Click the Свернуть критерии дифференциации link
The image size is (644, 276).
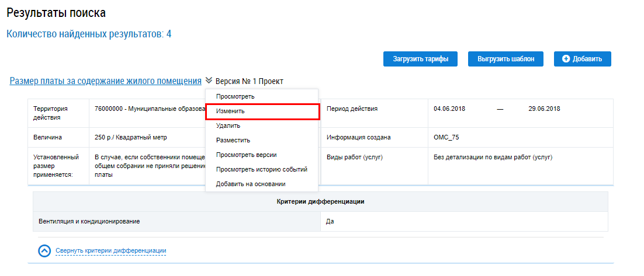pyautogui.click(x=111, y=251)
